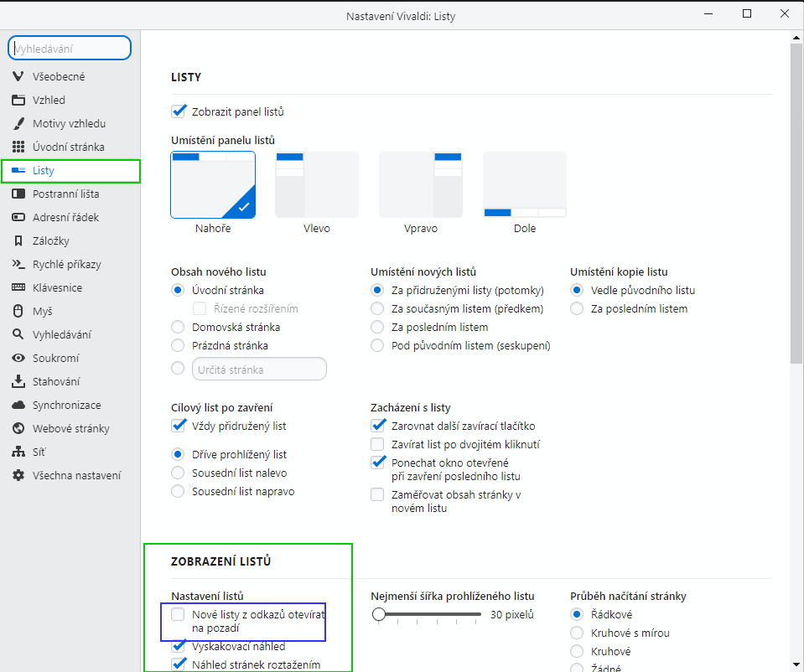Select the Určitá stránka radio button
Image resolution: width=804 pixels, height=672 pixels.
(178, 368)
